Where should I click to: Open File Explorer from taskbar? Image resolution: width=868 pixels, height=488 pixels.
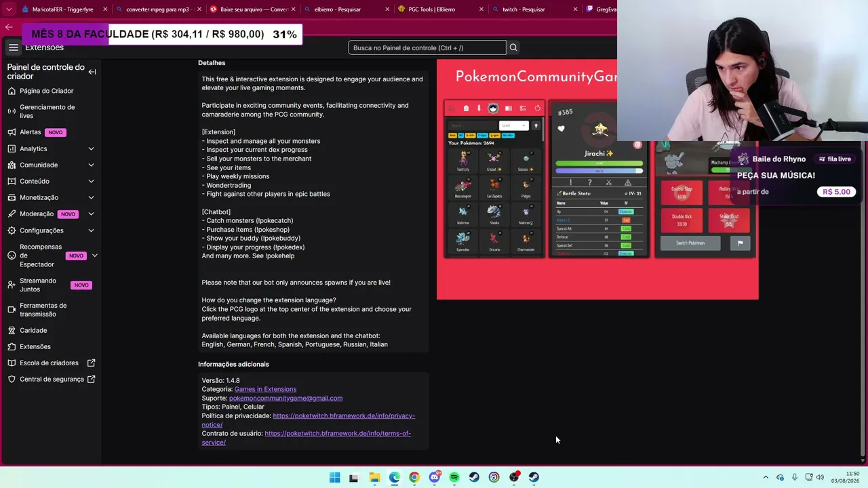374,477
